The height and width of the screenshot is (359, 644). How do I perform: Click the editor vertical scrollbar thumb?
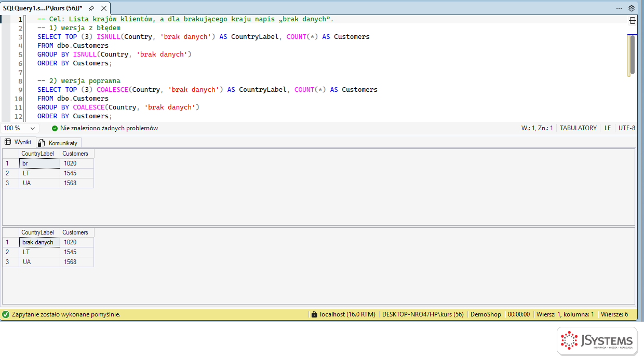click(632, 56)
